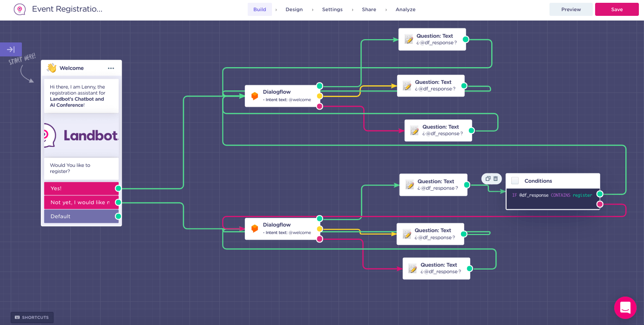This screenshot has height=325, width=644.
Task: Click the green output dot on Conditions block
Action: (600, 194)
